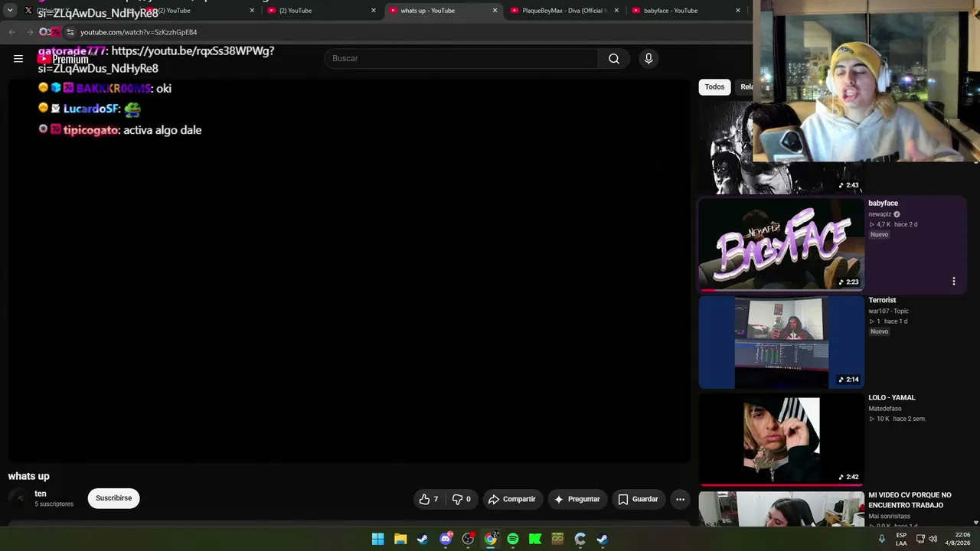Open ESP LAA language indicator
The height and width of the screenshot is (551, 980).
click(x=901, y=539)
